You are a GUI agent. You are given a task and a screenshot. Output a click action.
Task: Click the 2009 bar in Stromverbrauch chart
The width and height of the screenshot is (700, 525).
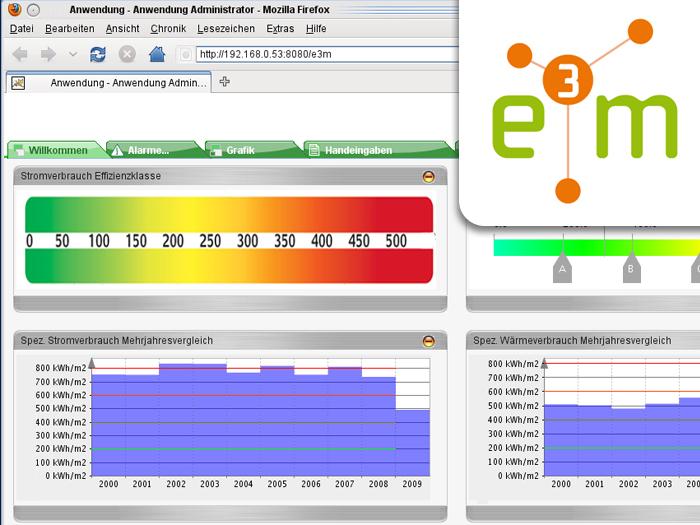pos(412,442)
